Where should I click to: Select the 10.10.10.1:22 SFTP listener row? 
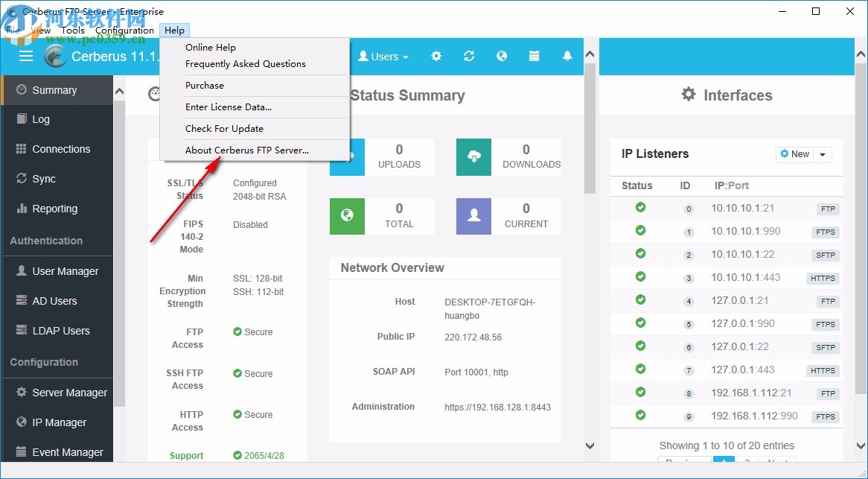pyautogui.click(x=727, y=255)
